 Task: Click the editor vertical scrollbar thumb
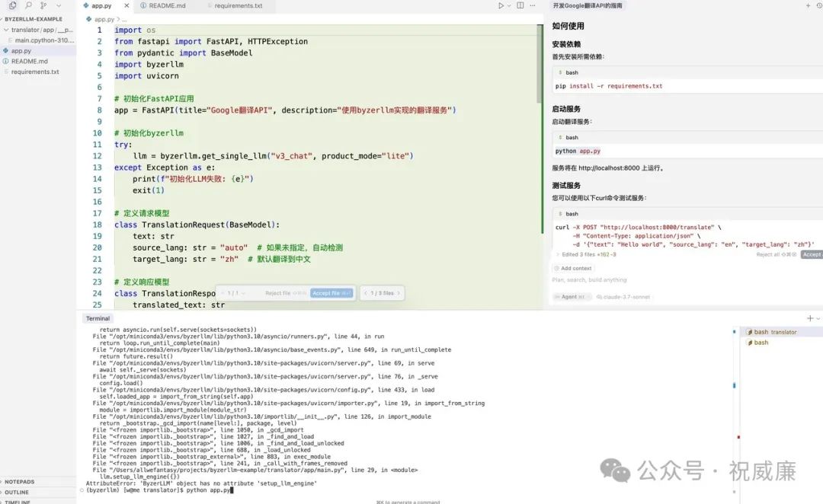540,63
